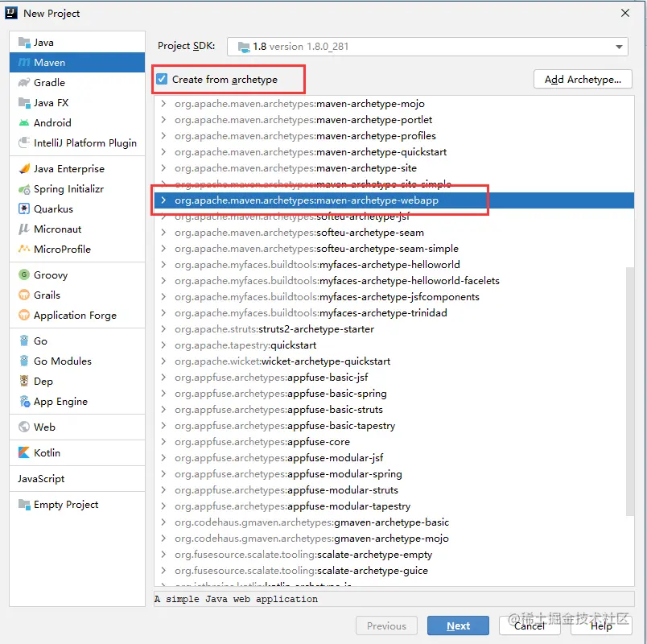The image size is (647, 644).
Task: Select scalate-archetype-guice row
Action: pyautogui.click(x=394, y=571)
